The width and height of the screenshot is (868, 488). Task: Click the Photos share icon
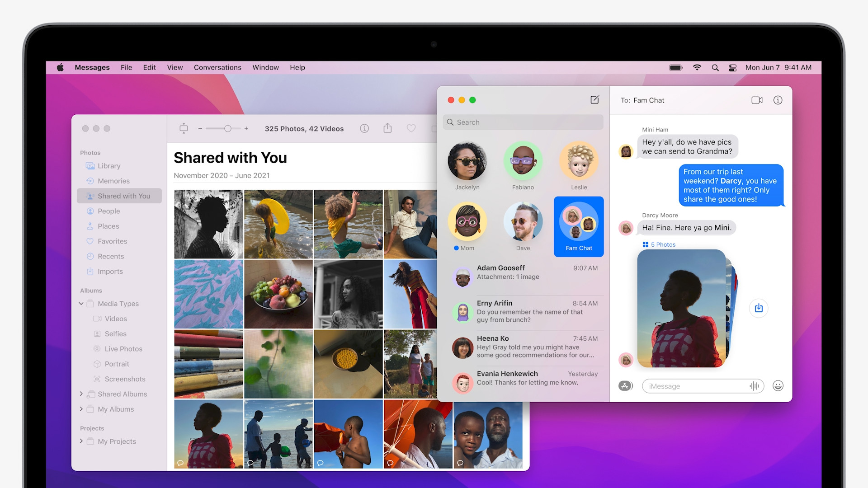pos(387,129)
